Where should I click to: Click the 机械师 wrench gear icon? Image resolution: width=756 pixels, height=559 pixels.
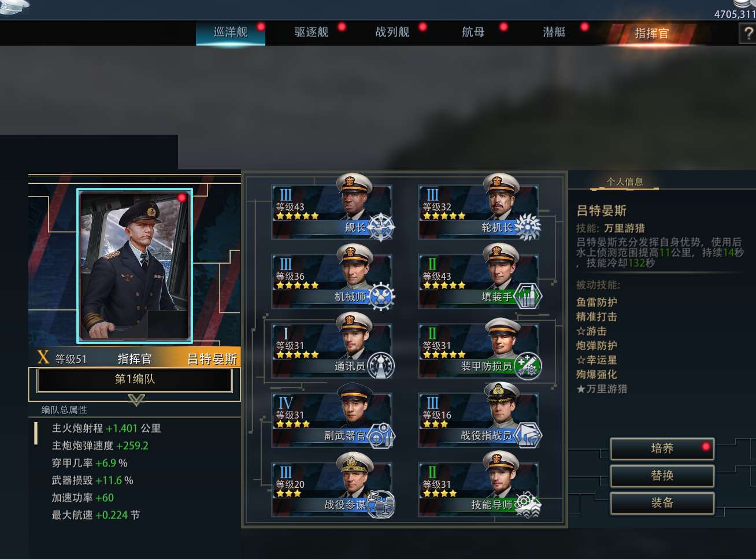click(x=381, y=297)
